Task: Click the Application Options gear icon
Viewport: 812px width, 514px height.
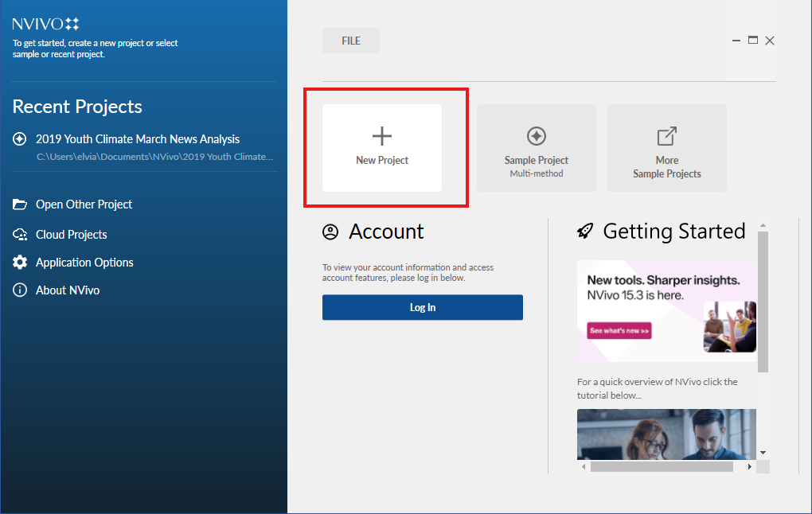Action: (x=20, y=263)
